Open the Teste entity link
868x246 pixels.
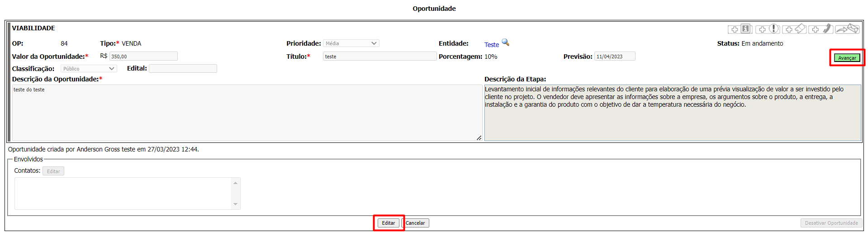coord(491,45)
